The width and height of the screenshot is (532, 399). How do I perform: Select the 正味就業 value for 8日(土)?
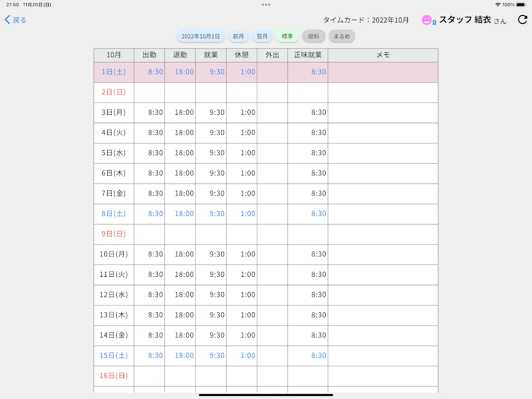coord(319,213)
